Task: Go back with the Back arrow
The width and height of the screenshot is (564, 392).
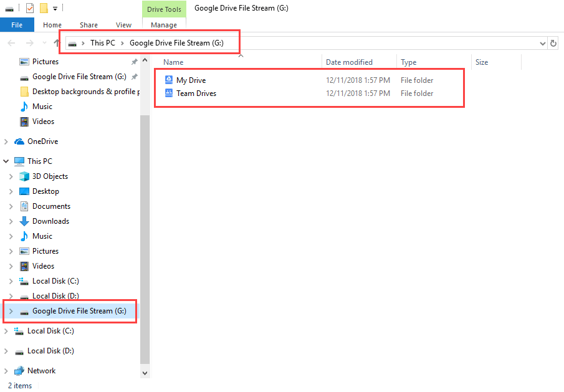Action: coord(11,43)
